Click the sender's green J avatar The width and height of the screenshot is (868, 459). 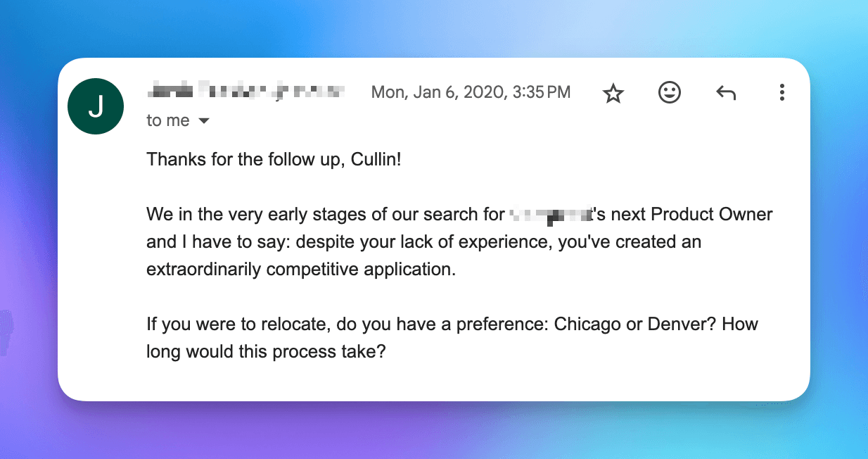[x=96, y=106]
